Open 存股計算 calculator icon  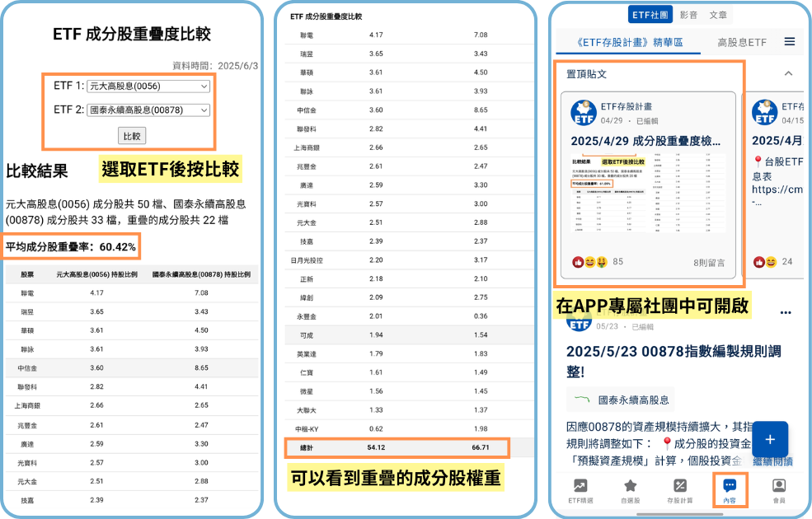pyautogui.click(x=680, y=486)
